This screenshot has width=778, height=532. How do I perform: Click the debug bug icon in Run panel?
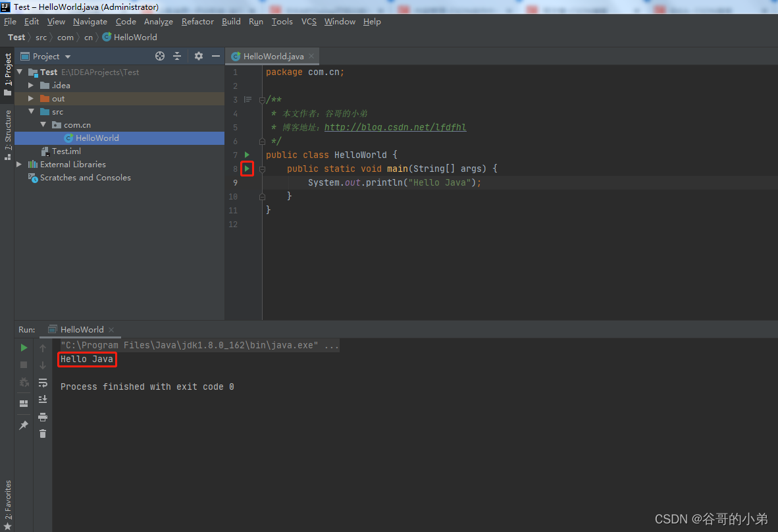coord(23,382)
